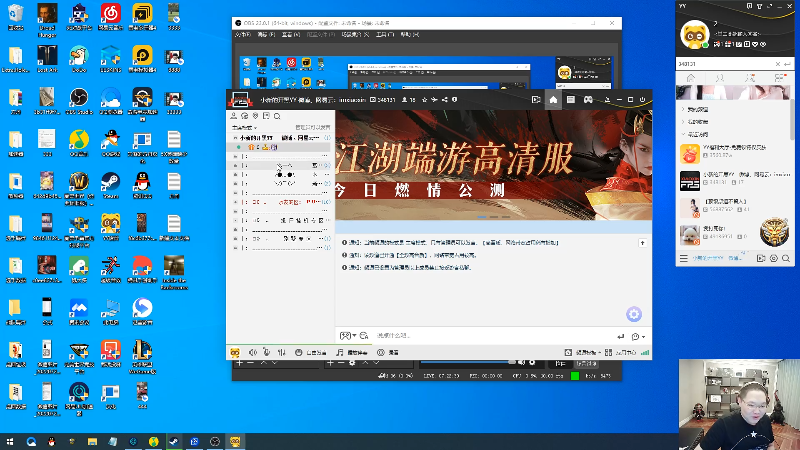Clear the YY main search field with X
The image size is (800, 450).
click(x=778, y=64)
